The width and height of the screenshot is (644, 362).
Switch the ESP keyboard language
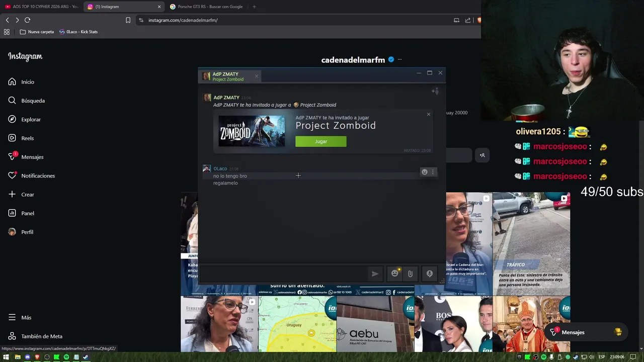[x=602, y=357]
